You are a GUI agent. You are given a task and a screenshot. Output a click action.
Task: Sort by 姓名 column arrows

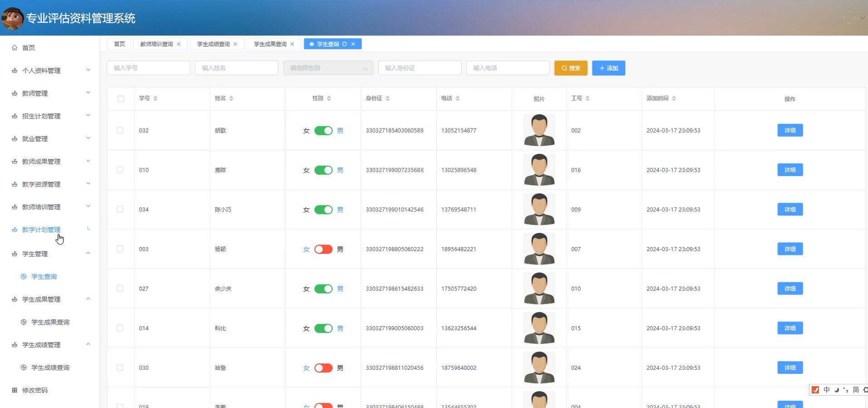click(x=231, y=98)
